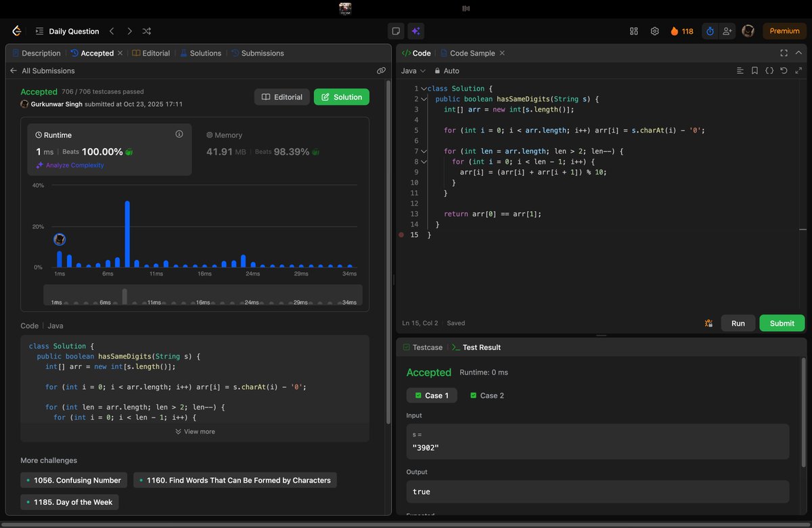Open the notes sticky icon
The height and width of the screenshot is (528, 812).
pos(397,31)
